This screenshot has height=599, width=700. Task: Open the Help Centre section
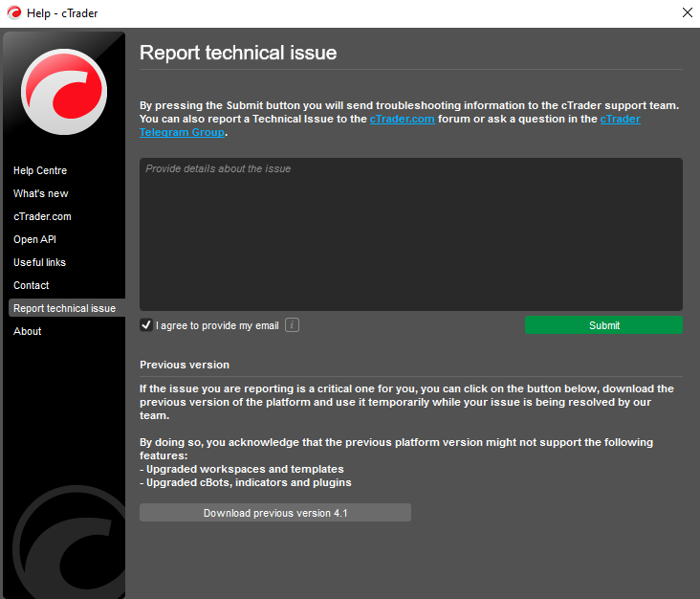click(x=40, y=170)
